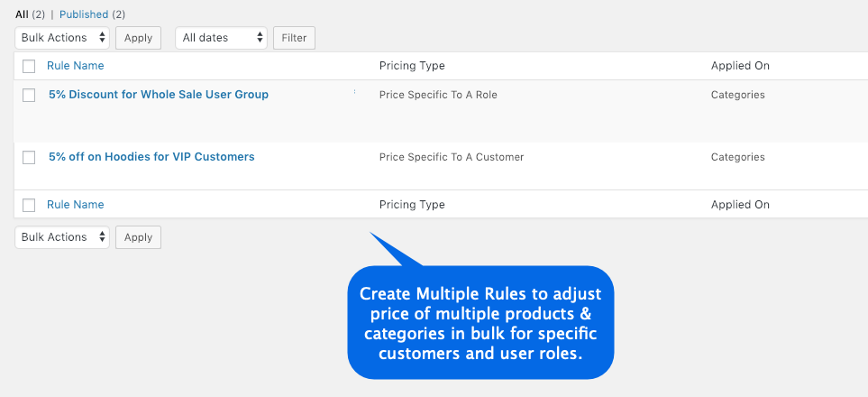
Task: Click Rule Name in the table footer
Action: 75,205
